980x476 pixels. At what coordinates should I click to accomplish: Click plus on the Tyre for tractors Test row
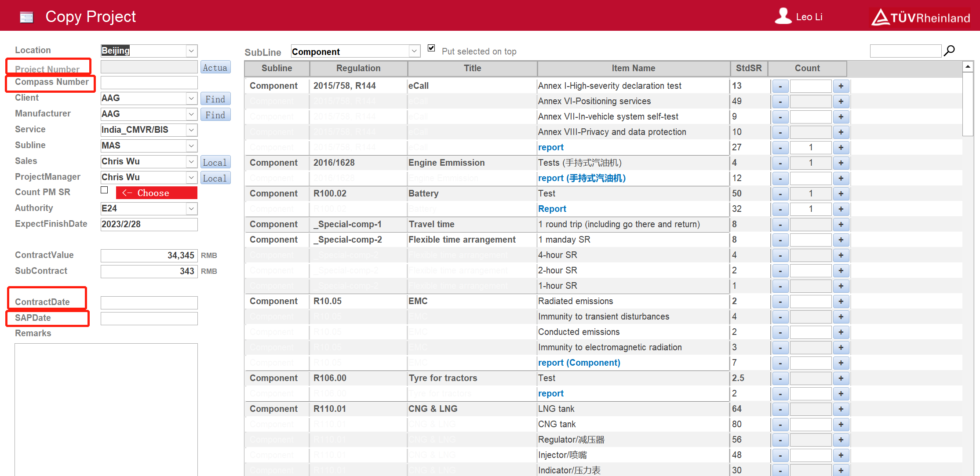[x=841, y=378]
